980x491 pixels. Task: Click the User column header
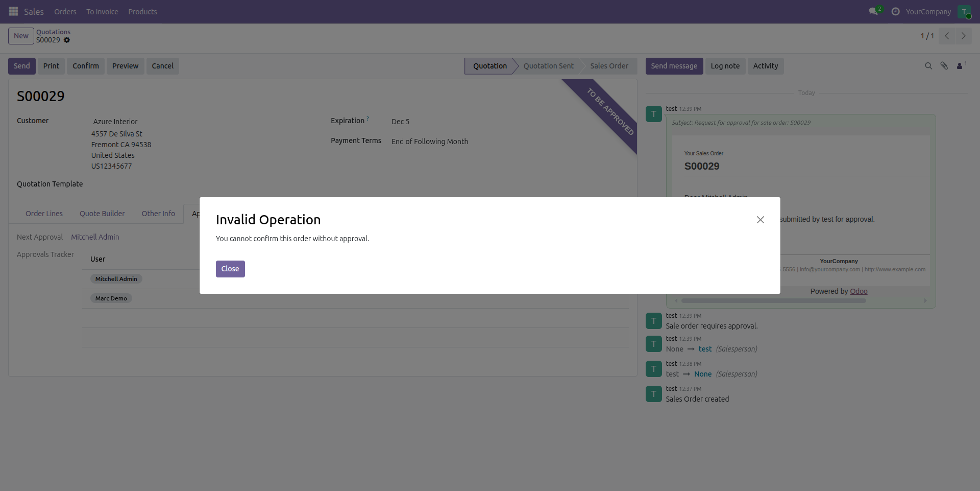click(x=98, y=259)
